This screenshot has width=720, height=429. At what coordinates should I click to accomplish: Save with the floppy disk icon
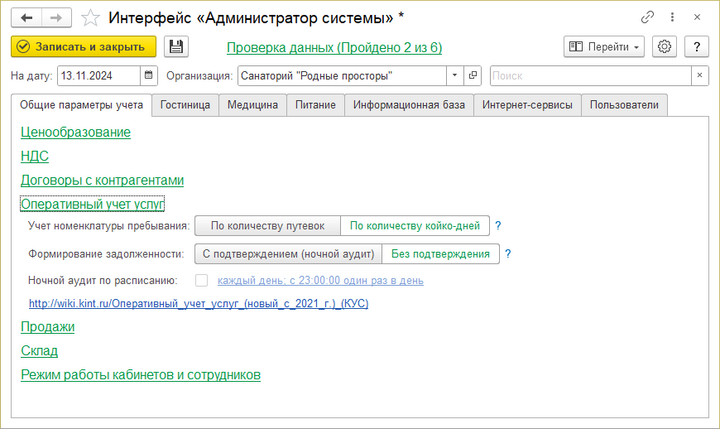[x=176, y=47]
